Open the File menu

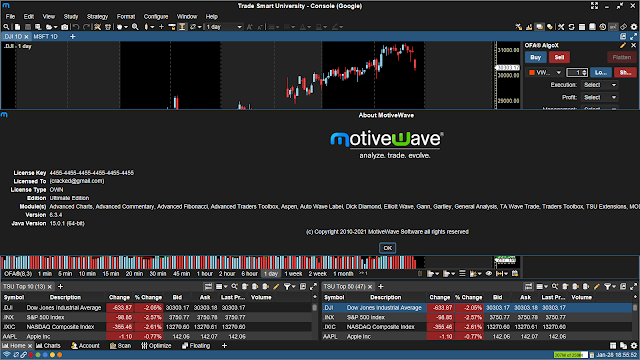tap(10, 17)
